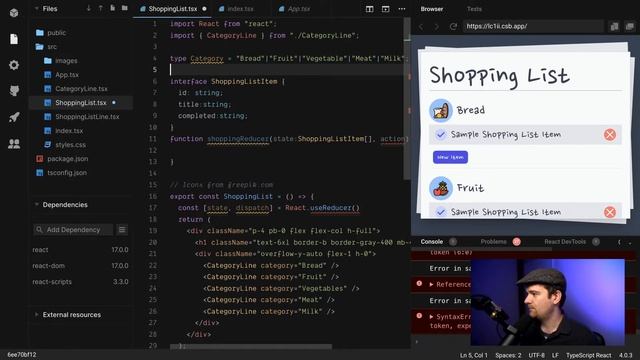The width and height of the screenshot is (640, 360).
Task: Refresh the preview browser
Action: pyautogui.click(x=453, y=27)
